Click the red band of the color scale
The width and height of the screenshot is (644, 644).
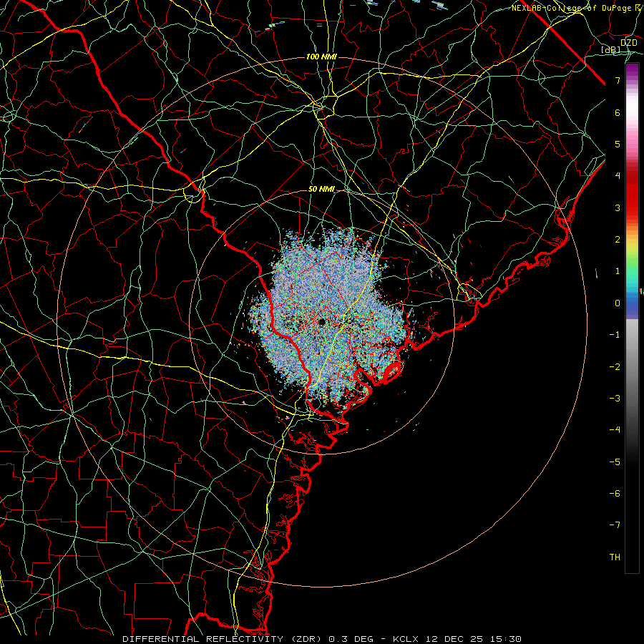632,193
